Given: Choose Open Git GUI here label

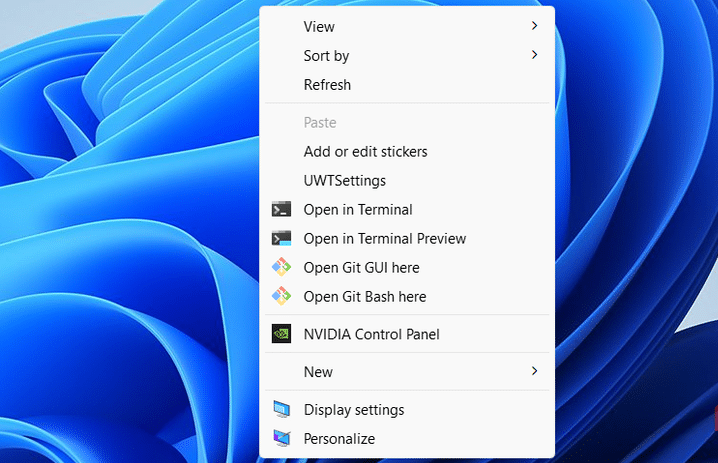Looking at the screenshot, I should (x=361, y=267).
